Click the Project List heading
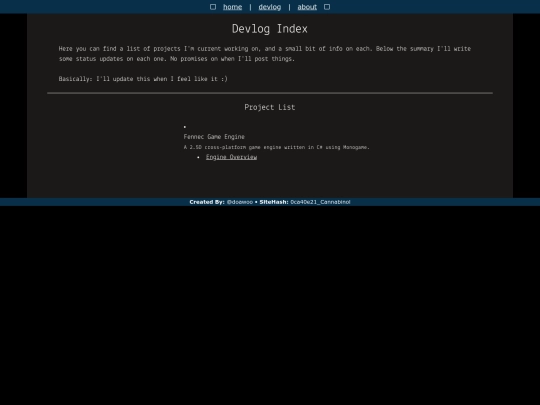This screenshot has height=405, width=540. [270, 107]
